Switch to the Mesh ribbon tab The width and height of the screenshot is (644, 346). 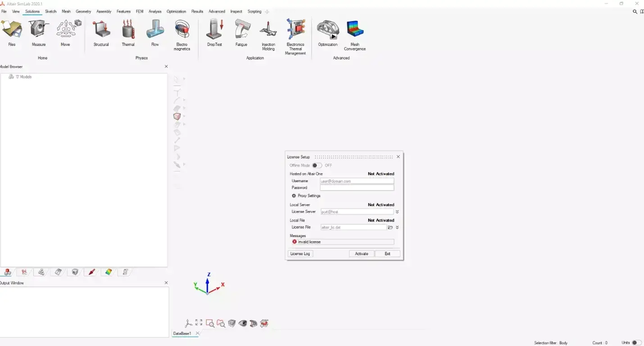click(66, 12)
